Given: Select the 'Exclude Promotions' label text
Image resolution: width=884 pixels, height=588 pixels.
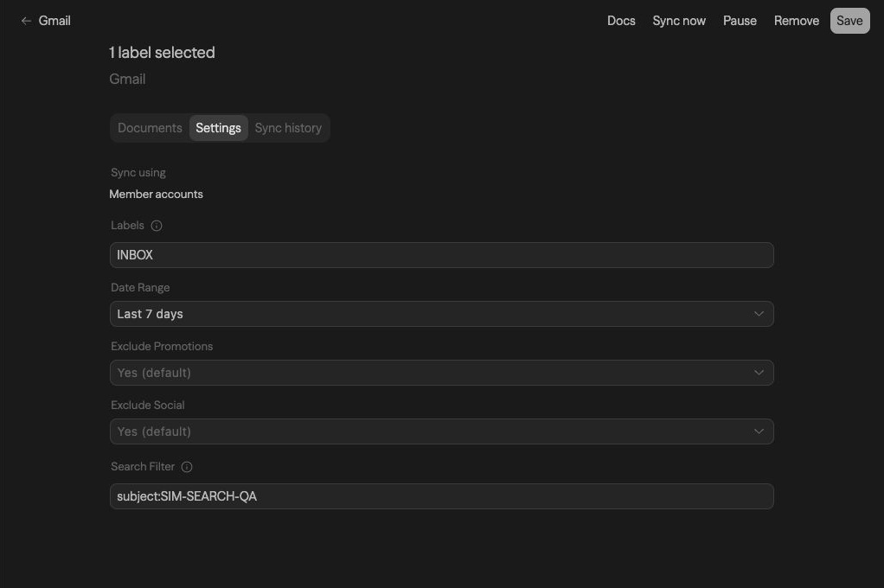Looking at the screenshot, I should pos(162,346).
